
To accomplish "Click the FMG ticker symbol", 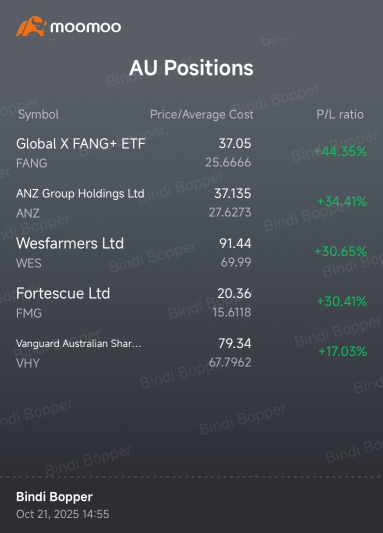I will coord(29,313).
